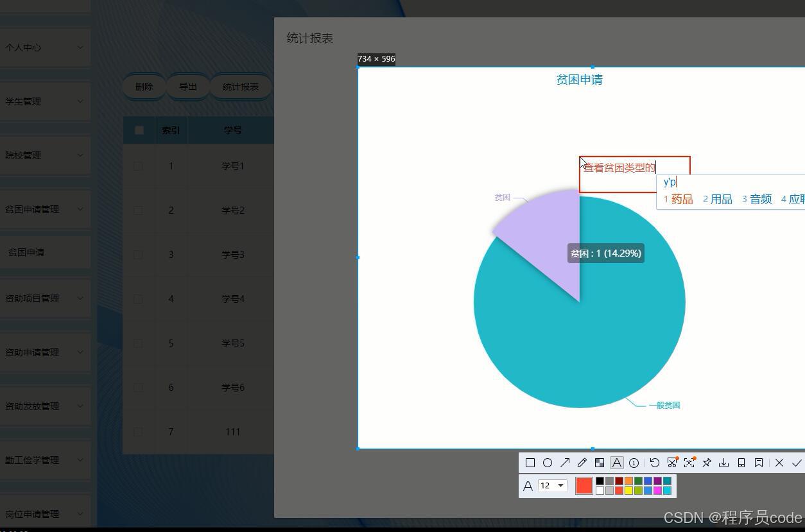The height and width of the screenshot is (532, 805).
Task: Check the row with 学号6
Action: click(x=138, y=388)
